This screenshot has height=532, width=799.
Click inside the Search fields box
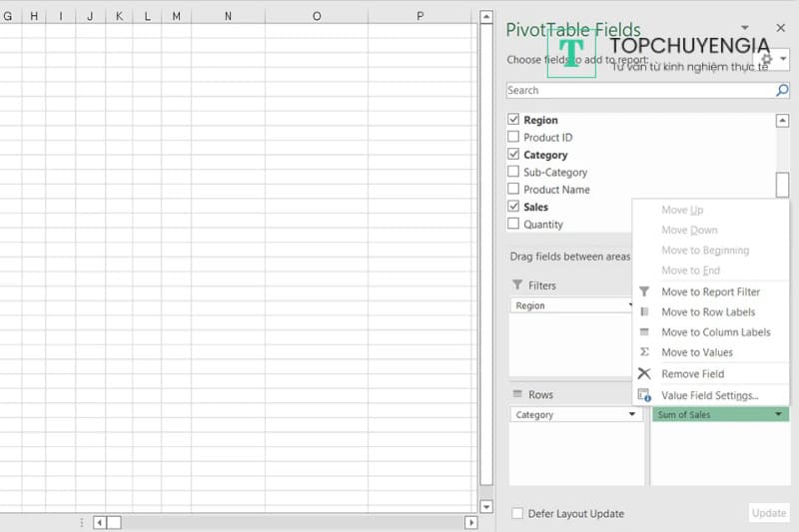pos(639,91)
